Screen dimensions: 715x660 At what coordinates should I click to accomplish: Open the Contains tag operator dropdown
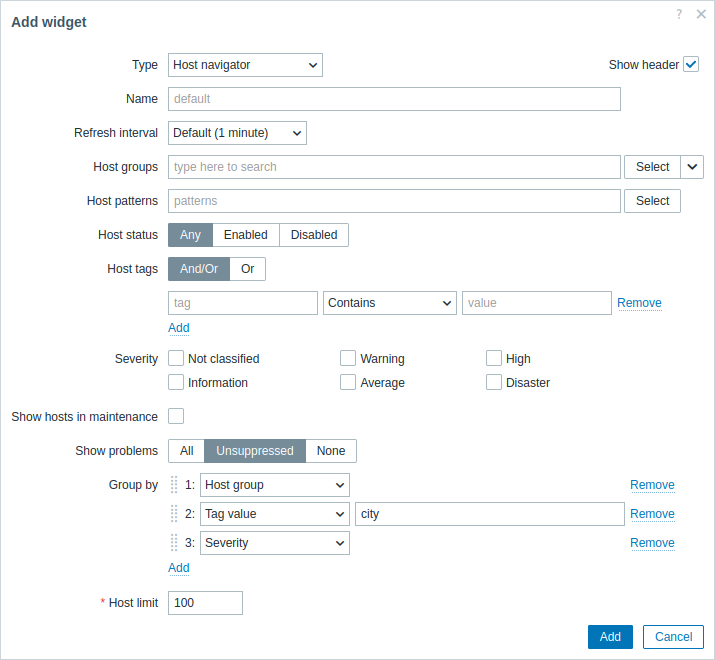click(x=390, y=303)
